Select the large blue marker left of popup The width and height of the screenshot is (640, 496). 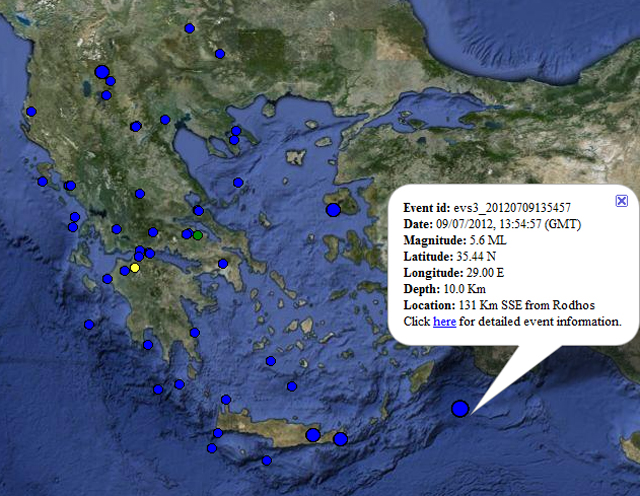(x=333, y=209)
